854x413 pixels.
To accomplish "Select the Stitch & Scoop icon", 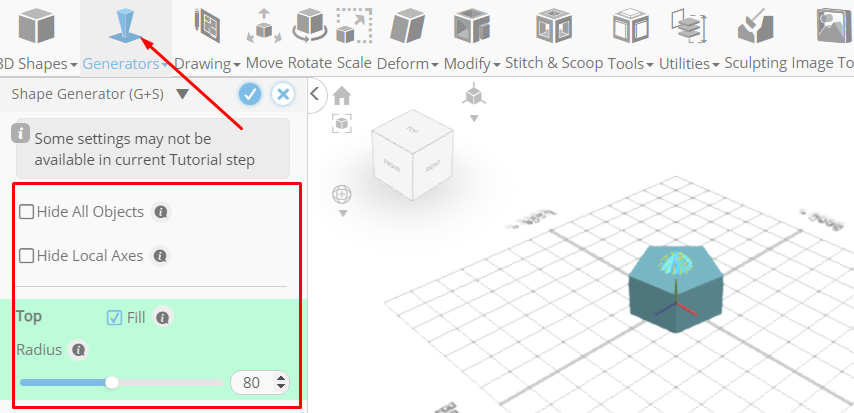I will 553,27.
